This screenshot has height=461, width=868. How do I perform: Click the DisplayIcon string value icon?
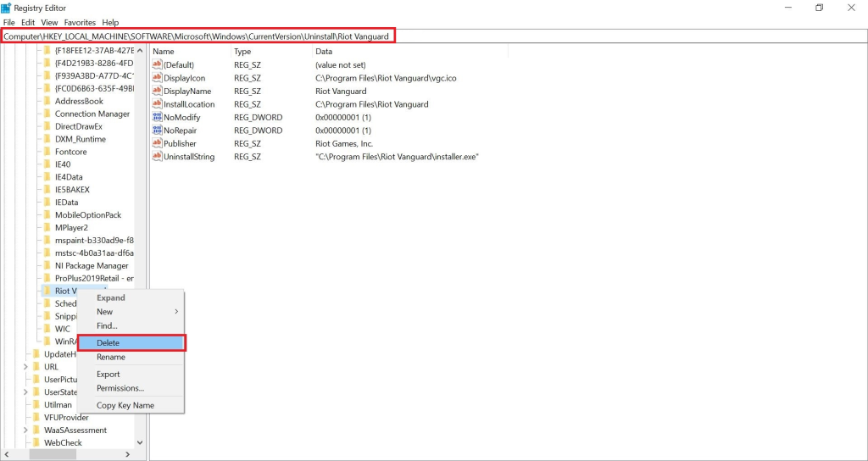click(157, 78)
